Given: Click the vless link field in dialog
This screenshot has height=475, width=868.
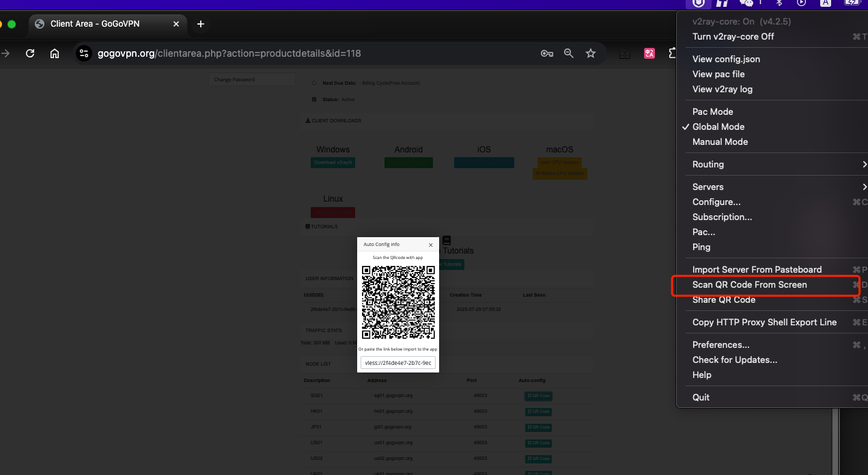Looking at the screenshot, I should [398, 363].
